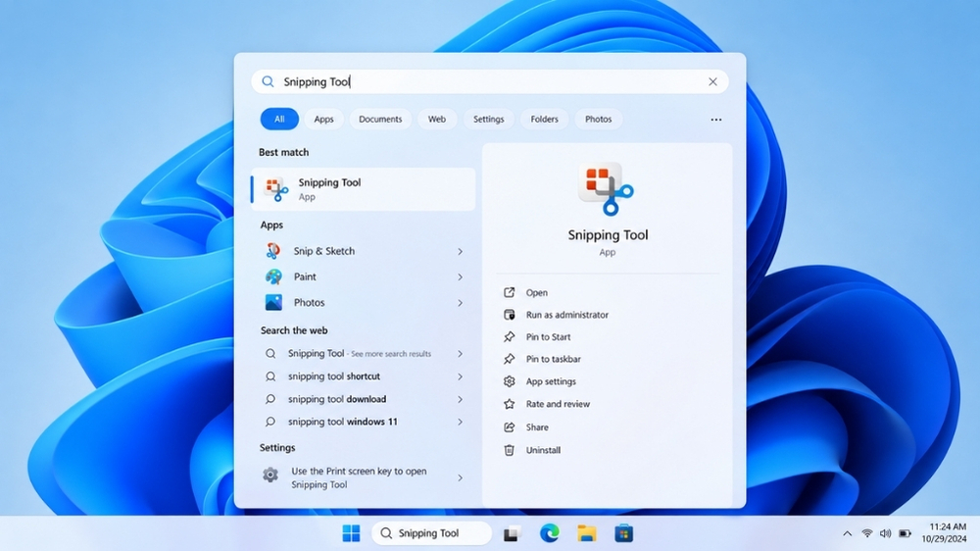Click search icon beside snipping tool windows 11

(270, 422)
